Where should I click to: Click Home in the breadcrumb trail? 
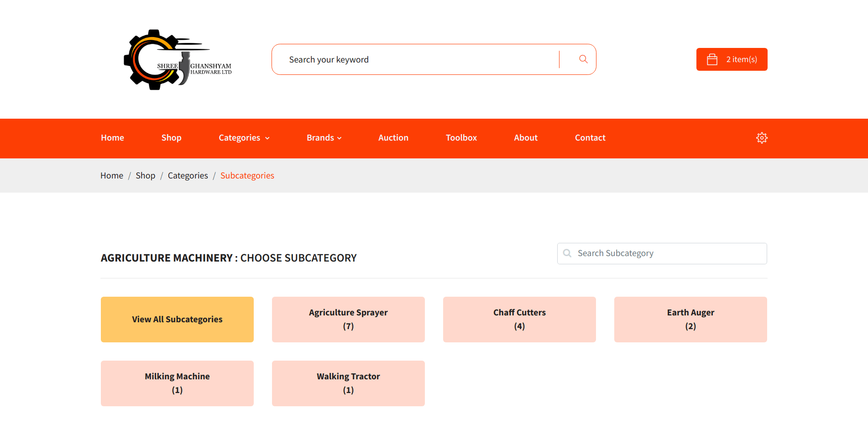click(111, 175)
